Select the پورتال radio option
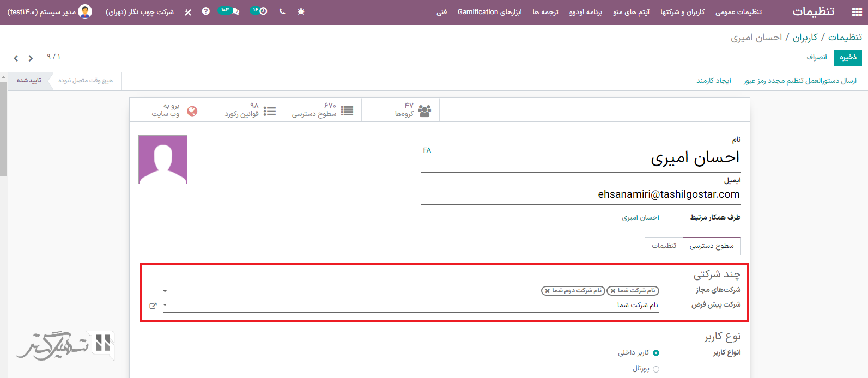 click(655, 369)
